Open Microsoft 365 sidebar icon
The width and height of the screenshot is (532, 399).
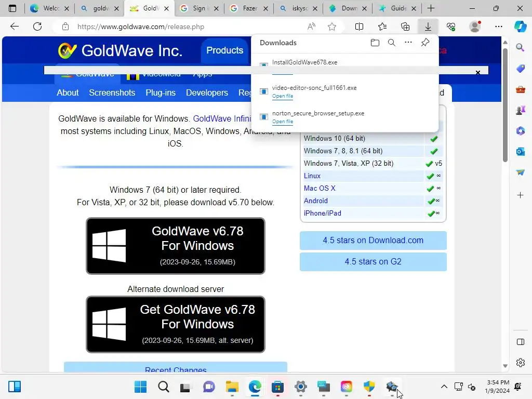click(520, 131)
